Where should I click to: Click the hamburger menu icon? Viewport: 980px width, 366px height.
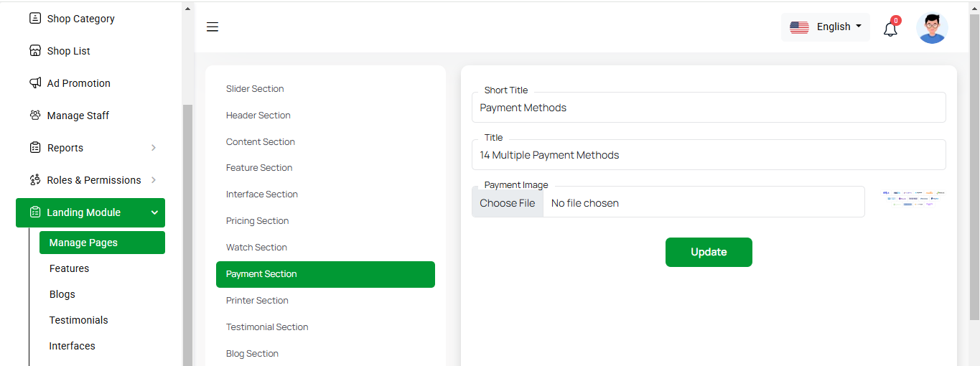pos(213,27)
